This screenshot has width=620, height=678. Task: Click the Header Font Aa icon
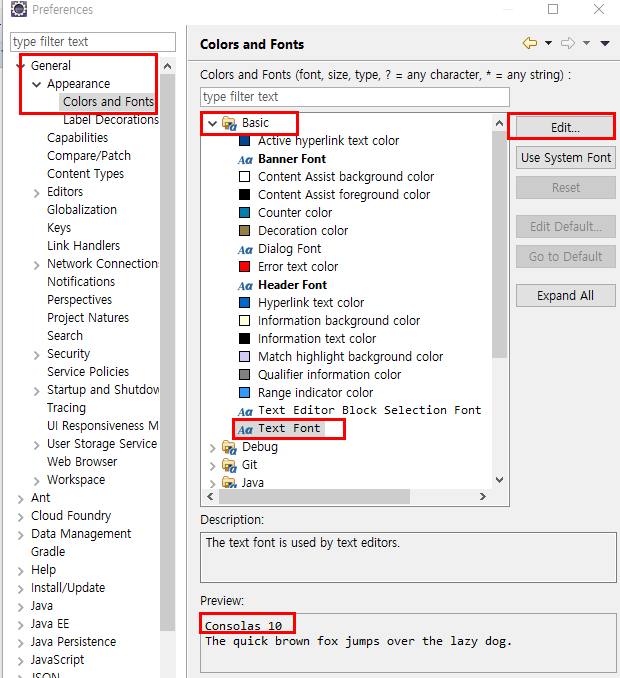(245, 286)
